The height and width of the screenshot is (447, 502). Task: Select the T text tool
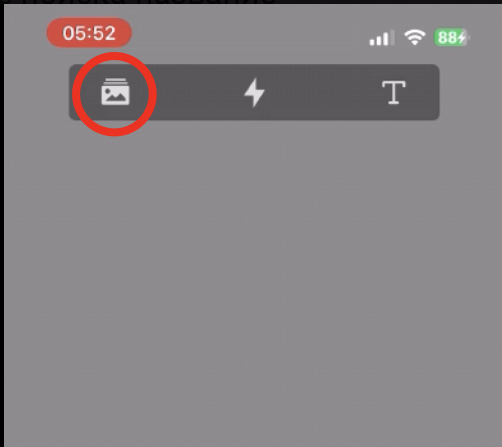coord(394,92)
